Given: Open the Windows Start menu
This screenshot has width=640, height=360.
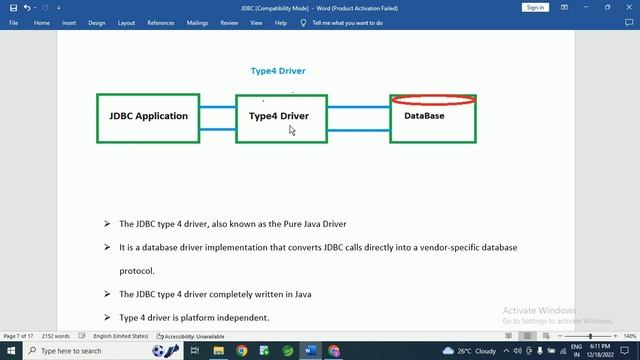Looking at the screenshot, I should click(11, 351).
